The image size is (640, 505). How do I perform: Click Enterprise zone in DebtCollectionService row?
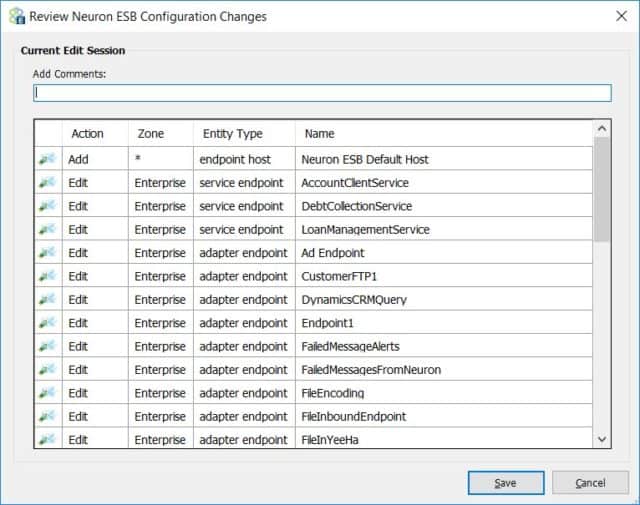click(160, 206)
